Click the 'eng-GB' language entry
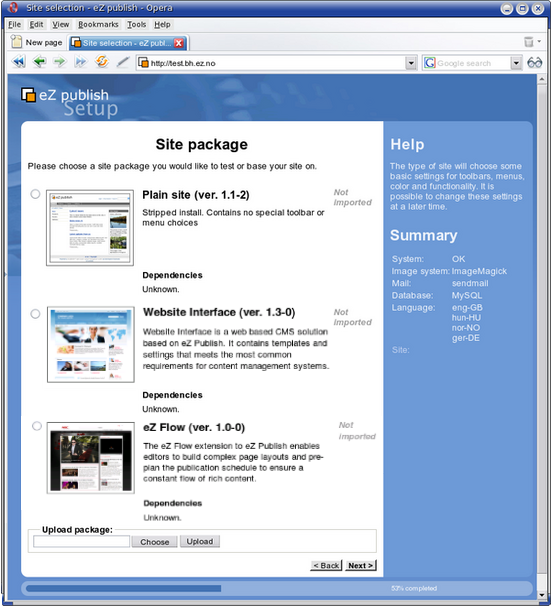Viewport: 551px width, 607px height. (x=467, y=308)
